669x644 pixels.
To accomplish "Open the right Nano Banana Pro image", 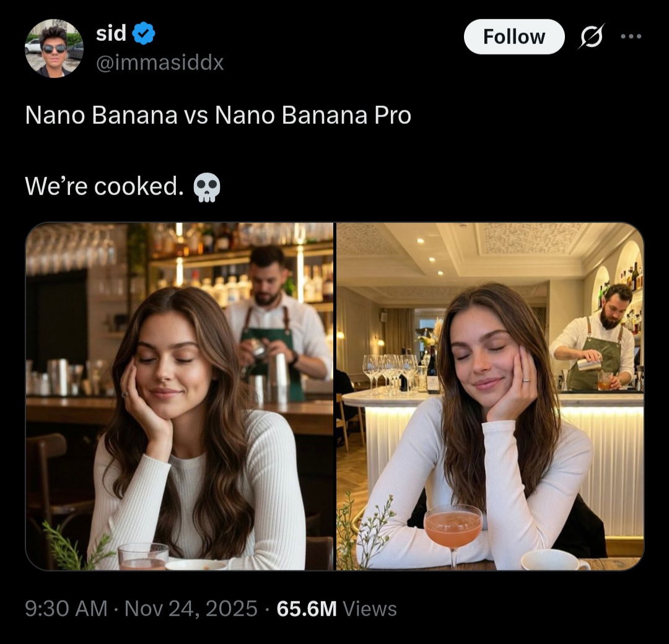I will [489, 396].
